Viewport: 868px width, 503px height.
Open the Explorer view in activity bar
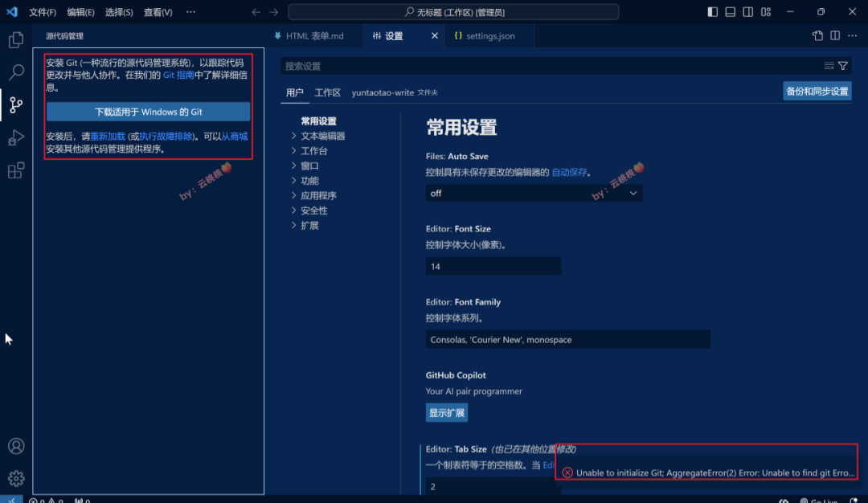(16, 40)
